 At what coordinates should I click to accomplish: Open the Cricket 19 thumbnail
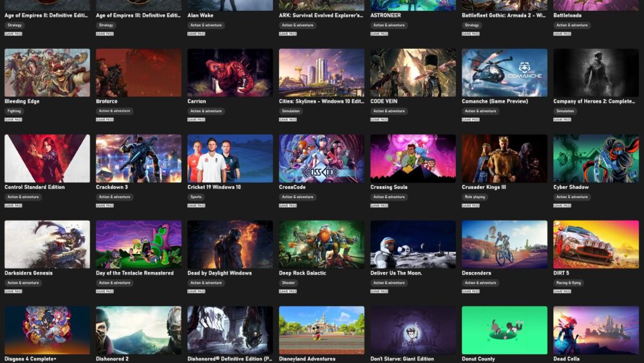pos(230,158)
